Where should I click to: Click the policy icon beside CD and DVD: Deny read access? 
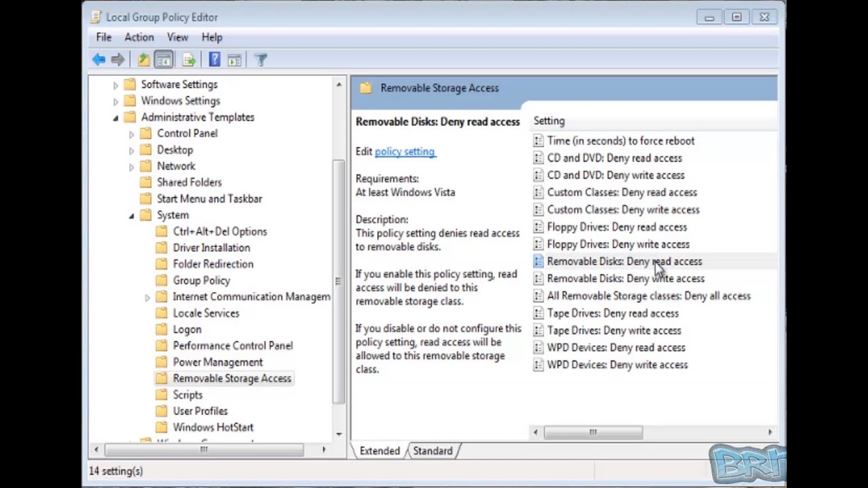[x=538, y=158]
